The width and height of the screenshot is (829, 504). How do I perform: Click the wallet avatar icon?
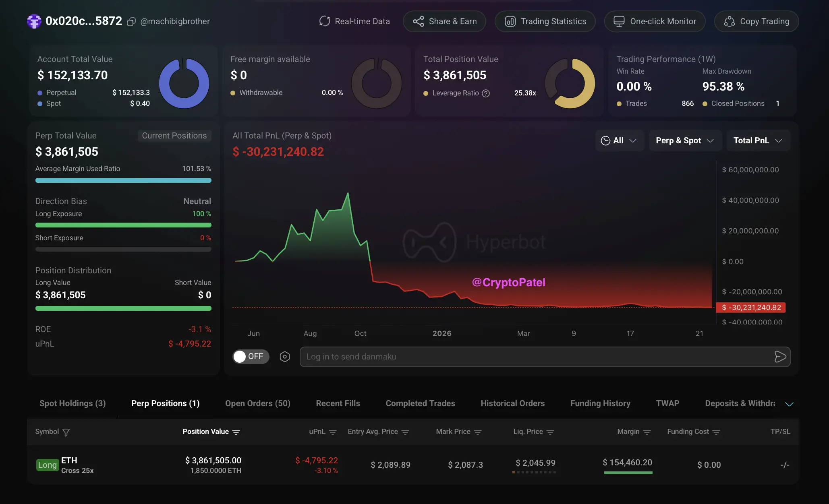tap(34, 21)
